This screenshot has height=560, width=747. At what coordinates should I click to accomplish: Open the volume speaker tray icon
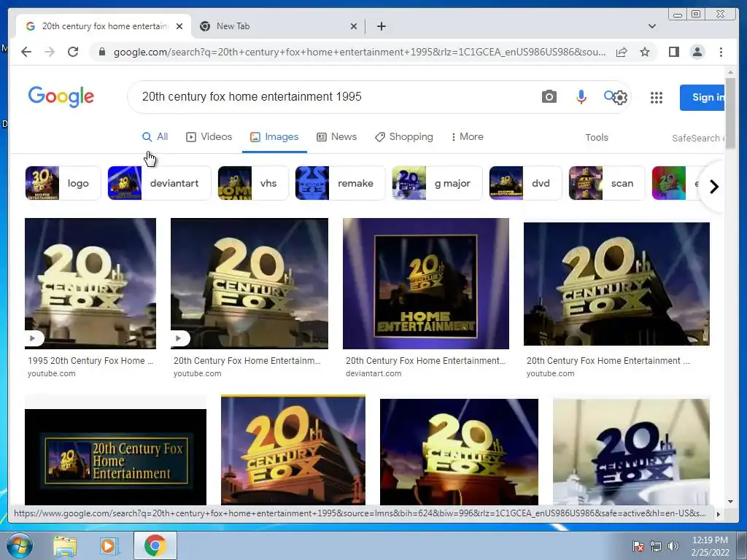point(673,546)
